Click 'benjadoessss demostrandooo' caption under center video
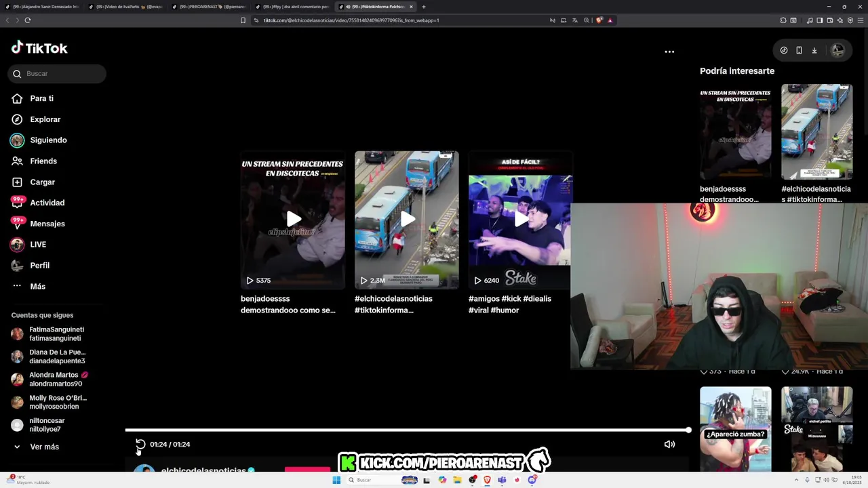Screen dimensions: 868x488 tap(288, 304)
